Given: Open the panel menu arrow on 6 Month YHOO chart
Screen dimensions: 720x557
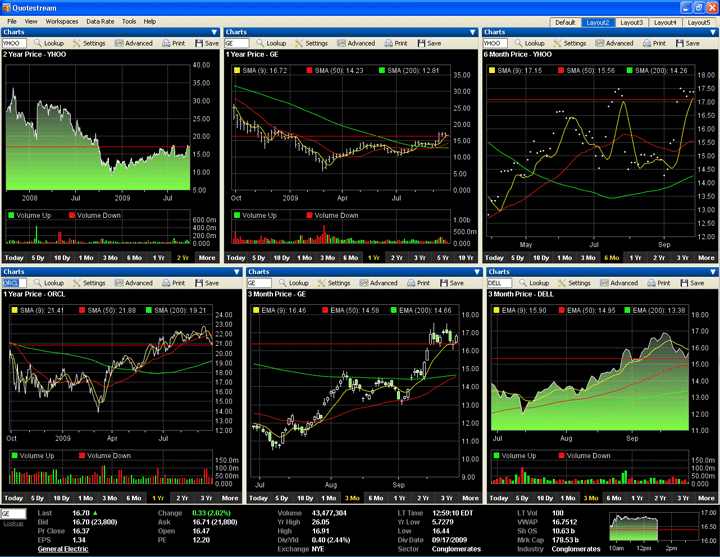Looking at the screenshot, I should [x=714, y=33].
